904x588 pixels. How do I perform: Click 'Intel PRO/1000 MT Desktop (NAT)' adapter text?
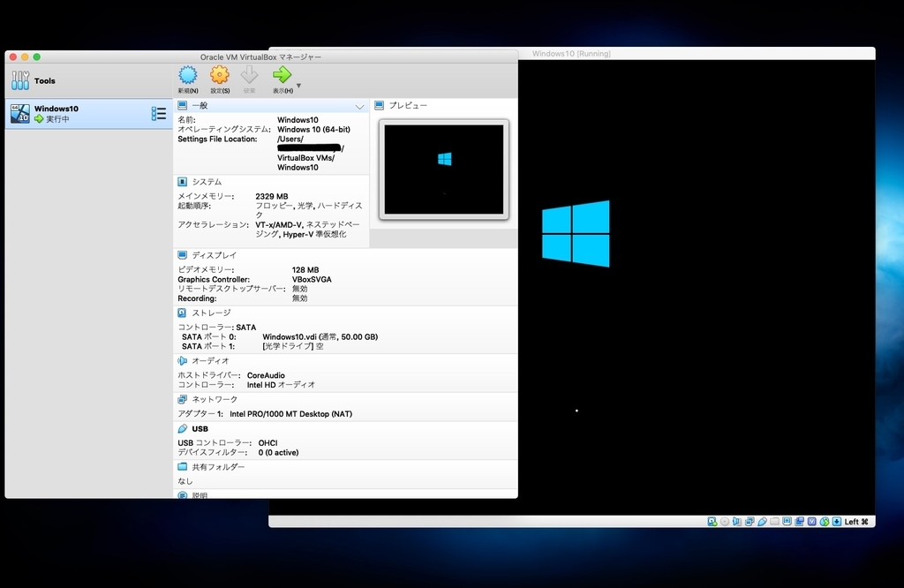coord(291,414)
